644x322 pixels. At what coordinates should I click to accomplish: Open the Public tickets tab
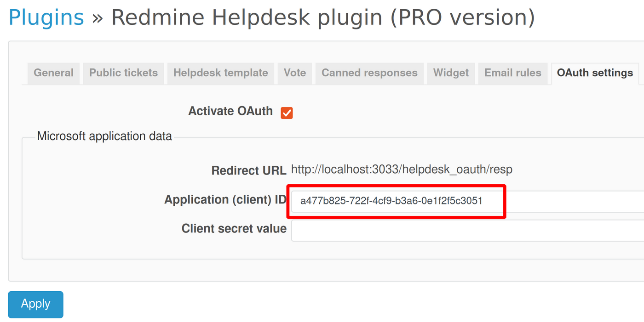[x=123, y=73]
